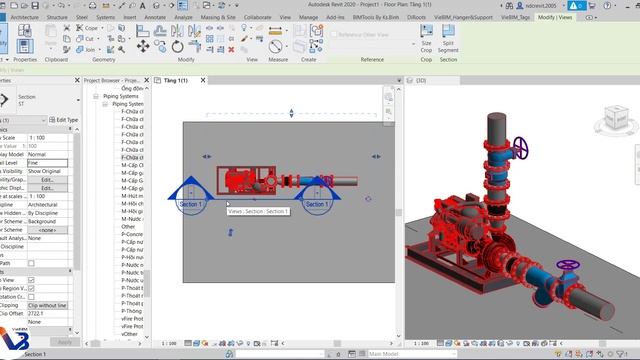Viewport: 640px width, 360px height.
Task: Select the Align tool in Modify panel
Action: point(142,30)
